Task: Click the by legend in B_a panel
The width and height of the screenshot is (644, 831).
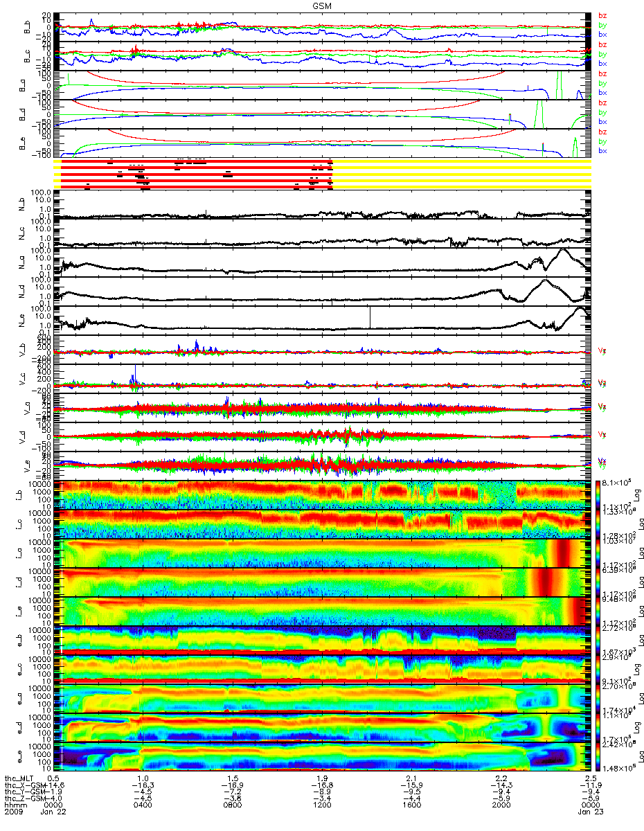Action: click(x=602, y=83)
